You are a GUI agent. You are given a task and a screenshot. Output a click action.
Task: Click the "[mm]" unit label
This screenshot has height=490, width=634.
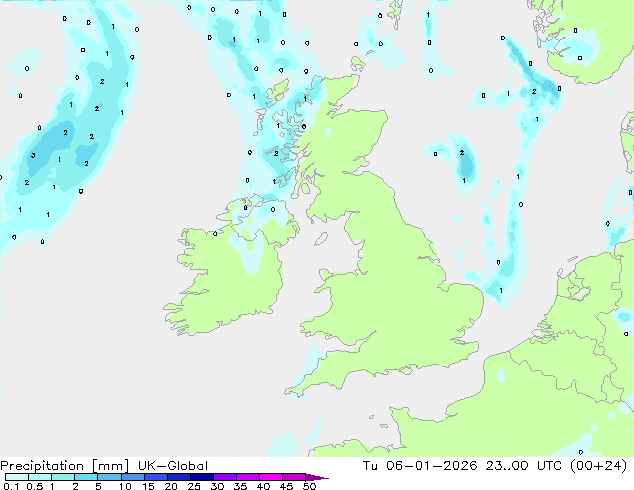[x=110, y=466]
